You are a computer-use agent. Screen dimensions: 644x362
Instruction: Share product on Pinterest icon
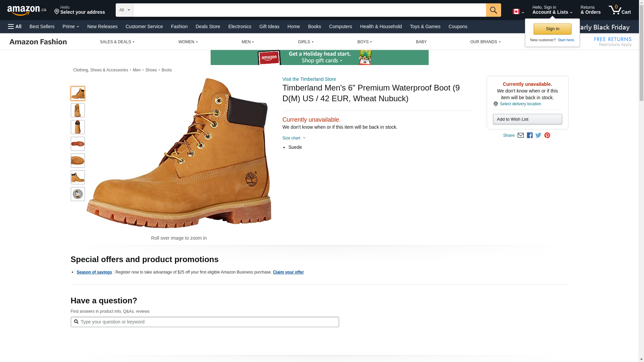(547, 135)
